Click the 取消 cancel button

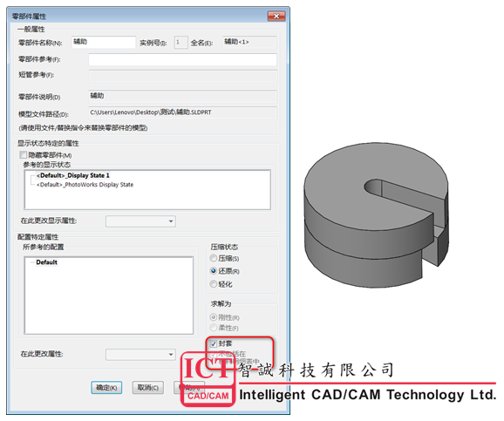click(x=148, y=388)
